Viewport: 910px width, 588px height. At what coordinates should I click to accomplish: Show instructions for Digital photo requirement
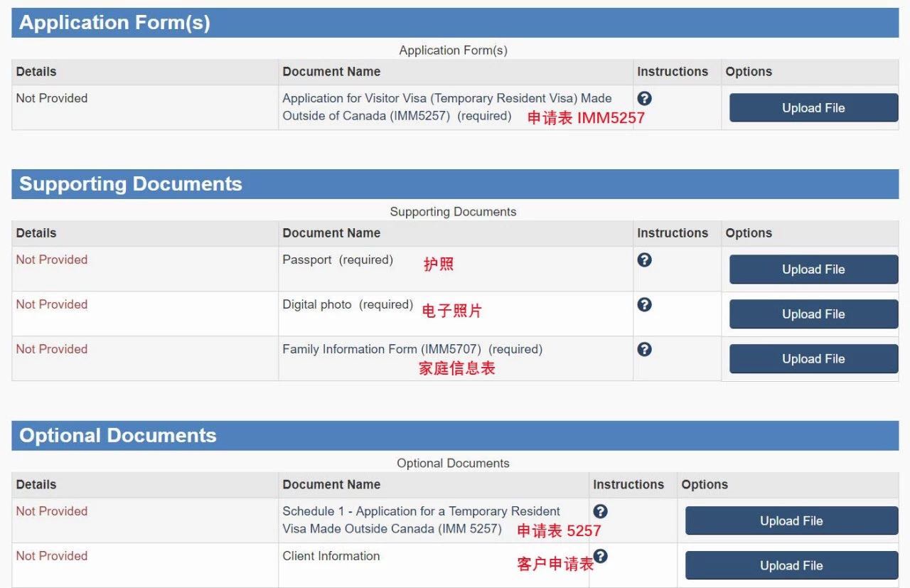tap(645, 305)
